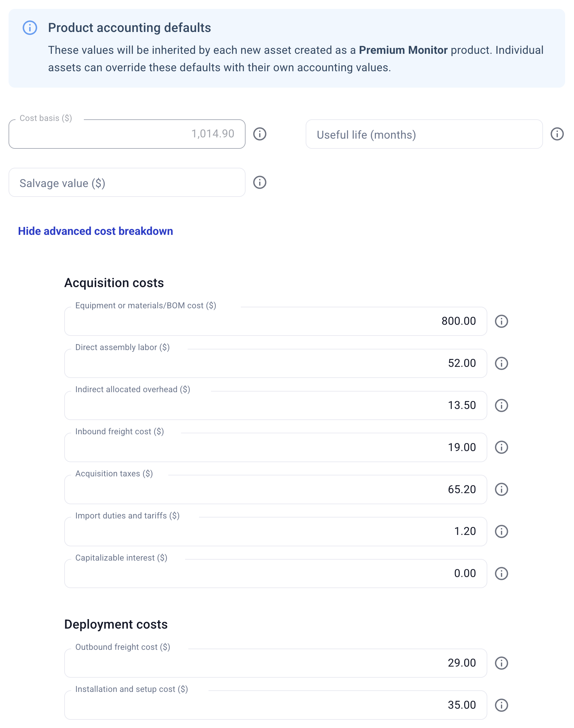This screenshot has width=574, height=728.
Task: Click into the Salvage value input
Action: (127, 183)
